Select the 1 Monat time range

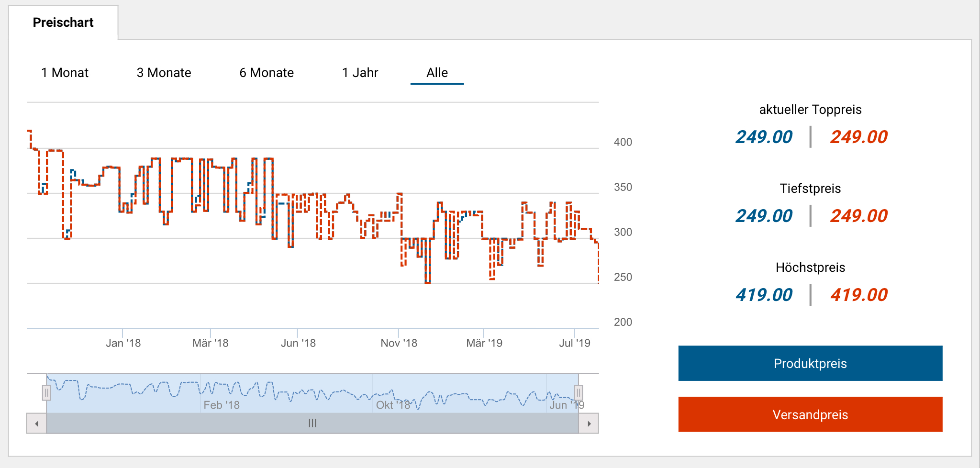65,73
